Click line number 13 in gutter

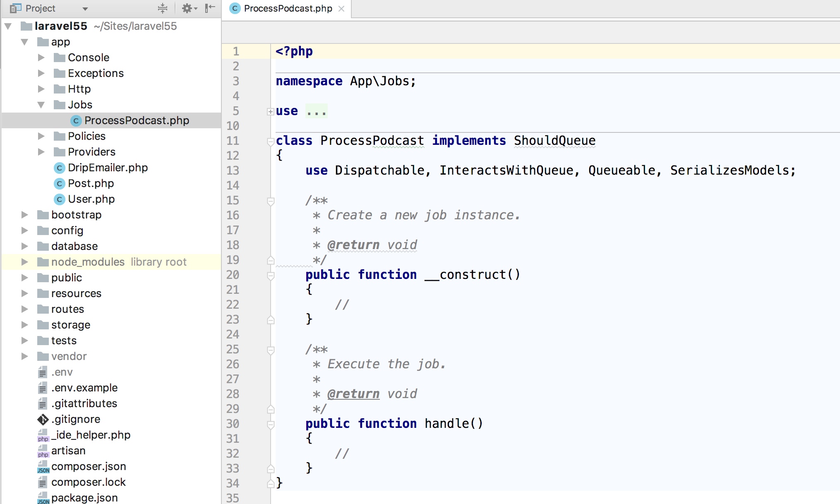233,170
